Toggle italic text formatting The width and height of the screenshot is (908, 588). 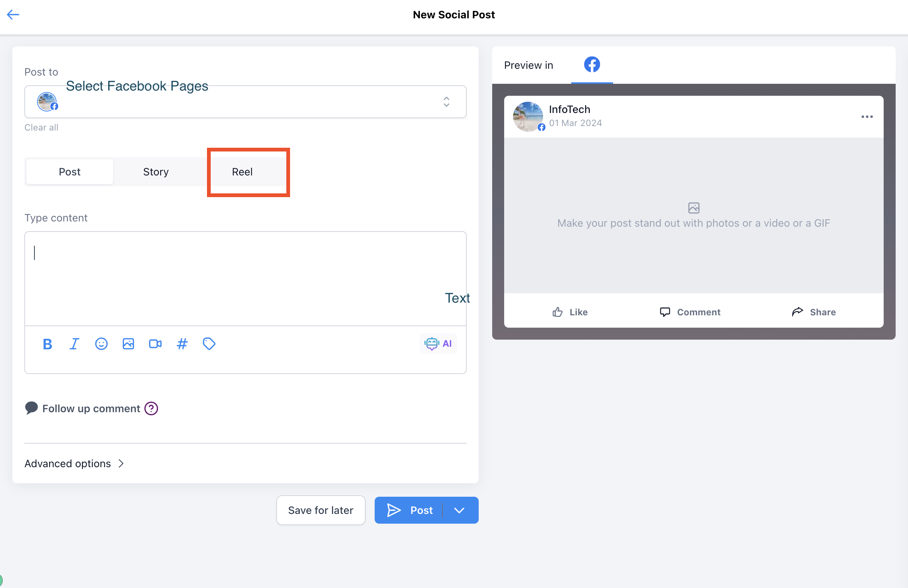tap(74, 344)
